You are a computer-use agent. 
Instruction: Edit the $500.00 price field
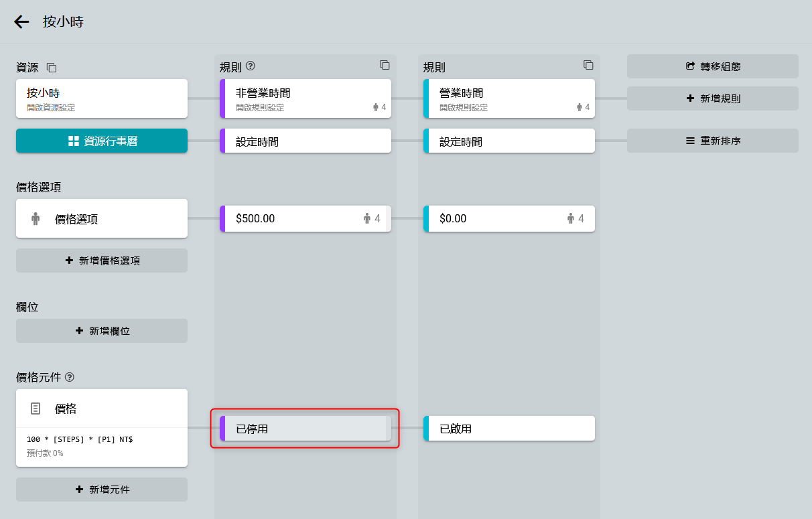295,218
